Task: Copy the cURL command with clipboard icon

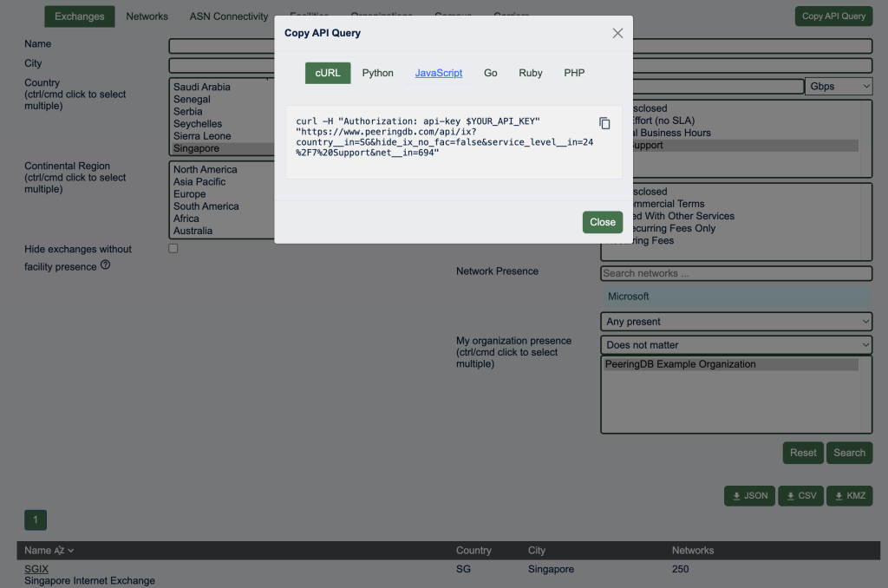Action: tap(604, 123)
